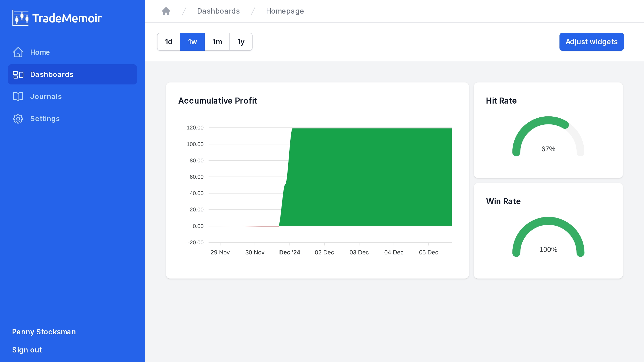Click the Dashboards sidebar icon
The width and height of the screenshot is (644, 362).
coord(18,74)
